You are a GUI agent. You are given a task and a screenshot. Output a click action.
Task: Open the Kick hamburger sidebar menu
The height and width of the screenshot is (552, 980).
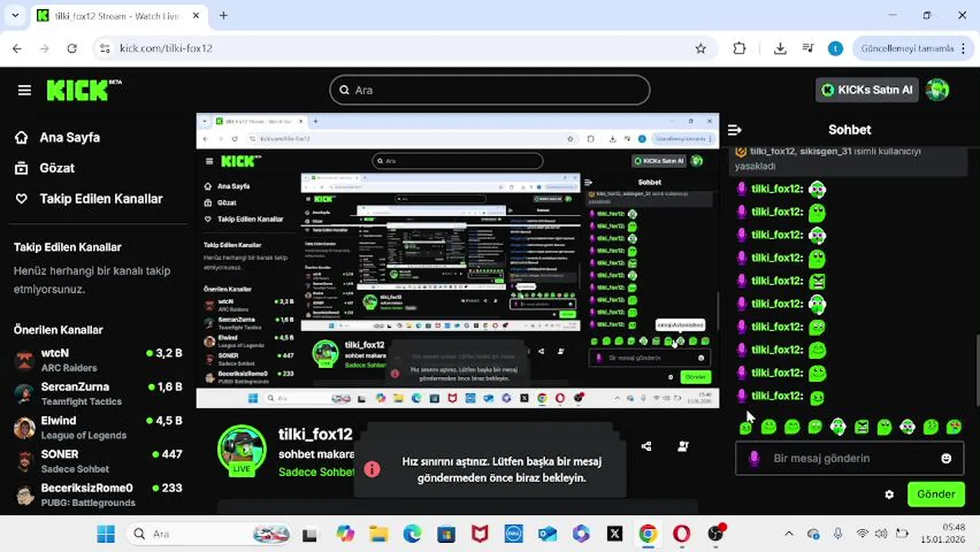click(25, 90)
